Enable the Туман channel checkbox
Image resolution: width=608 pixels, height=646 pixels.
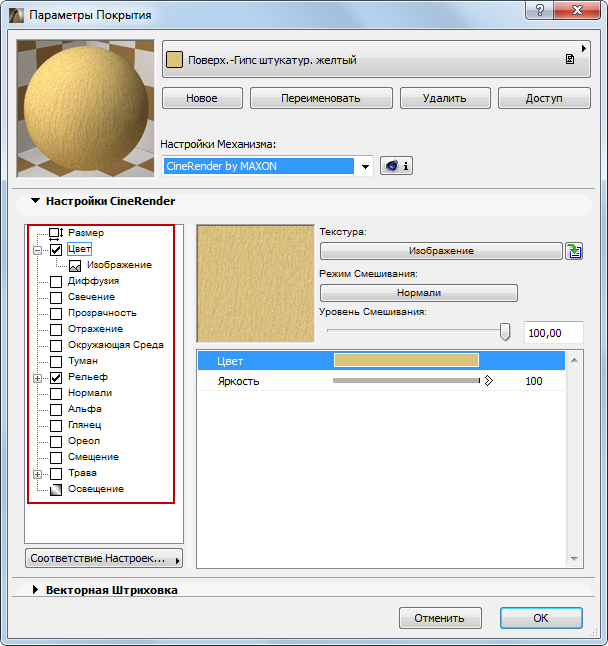(56, 362)
